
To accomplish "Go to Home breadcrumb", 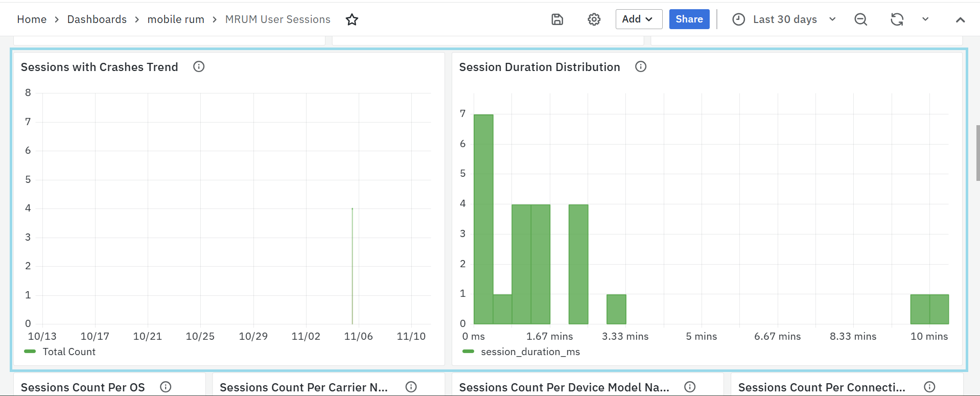I will [x=32, y=19].
